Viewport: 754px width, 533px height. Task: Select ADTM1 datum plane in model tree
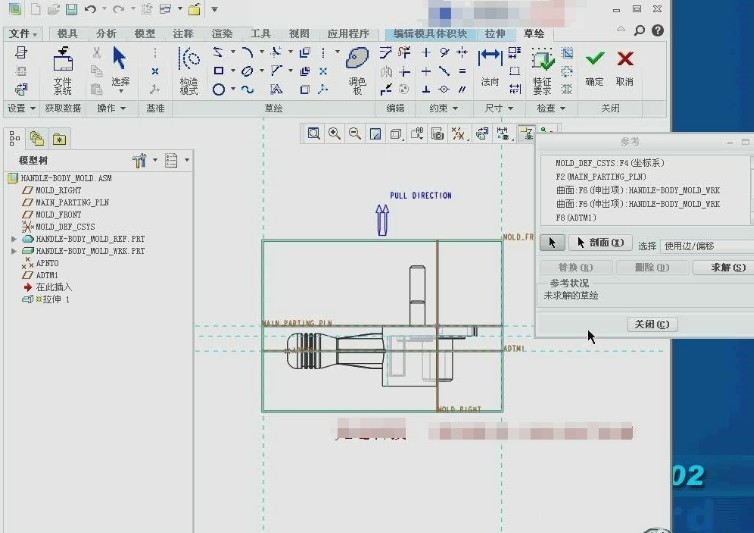tap(40, 275)
